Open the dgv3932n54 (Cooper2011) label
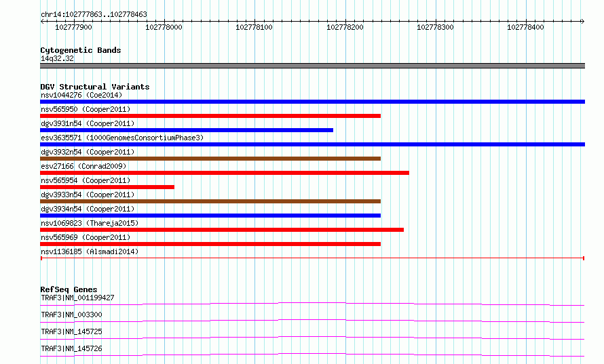The width and height of the screenshot is (604, 364). pos(88,152)
